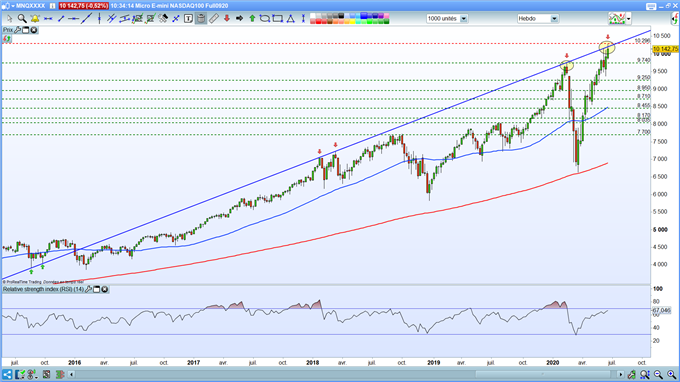Click the trash can delete-objects icon
Viewport: 680px width, 382px height.
[x=201, y=19]
